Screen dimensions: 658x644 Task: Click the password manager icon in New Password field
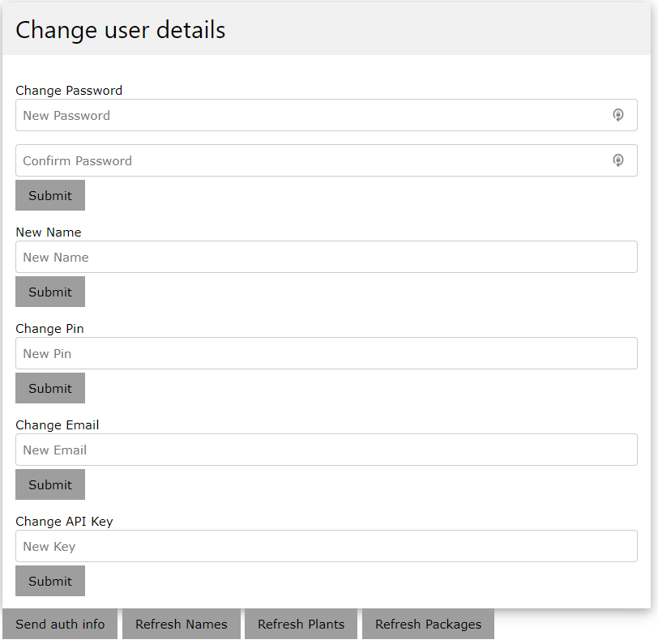pos(618,115)
